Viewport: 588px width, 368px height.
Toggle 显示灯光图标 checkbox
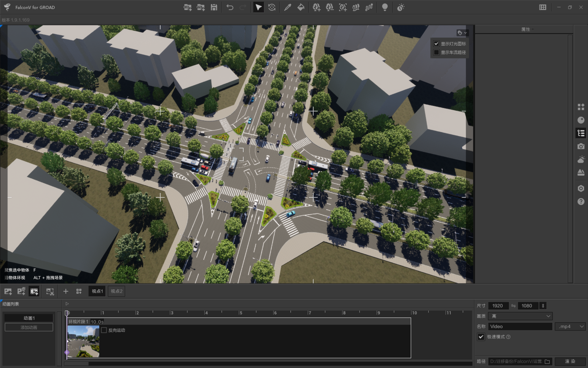coord(436,43)
